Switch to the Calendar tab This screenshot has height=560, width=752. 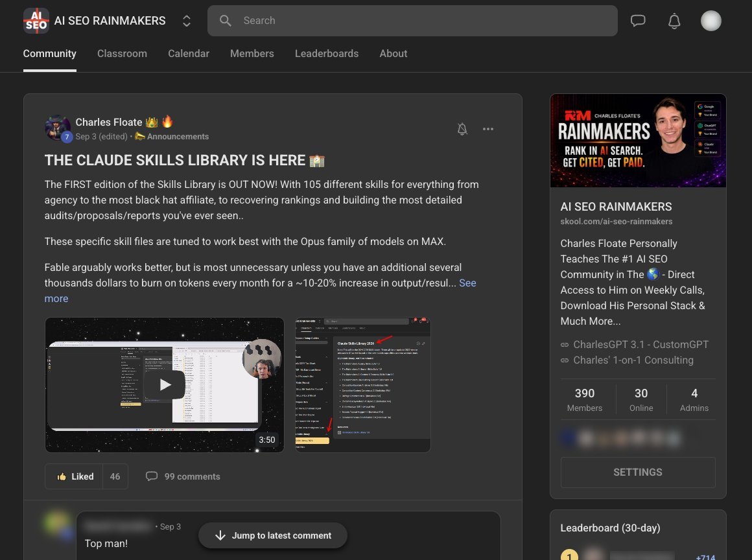click(189, 54)
